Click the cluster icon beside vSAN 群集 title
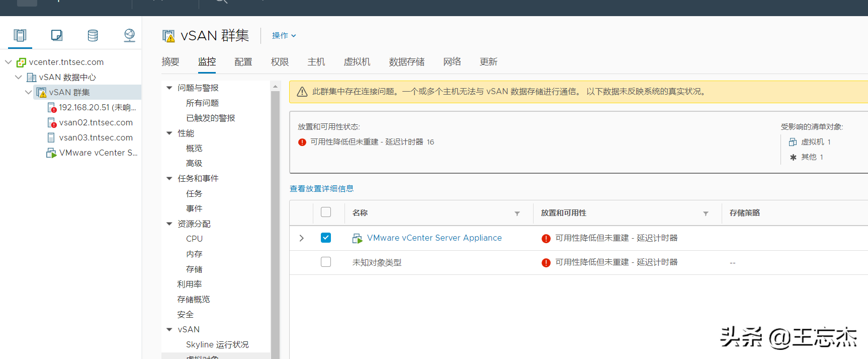 [x=168, y=36]
